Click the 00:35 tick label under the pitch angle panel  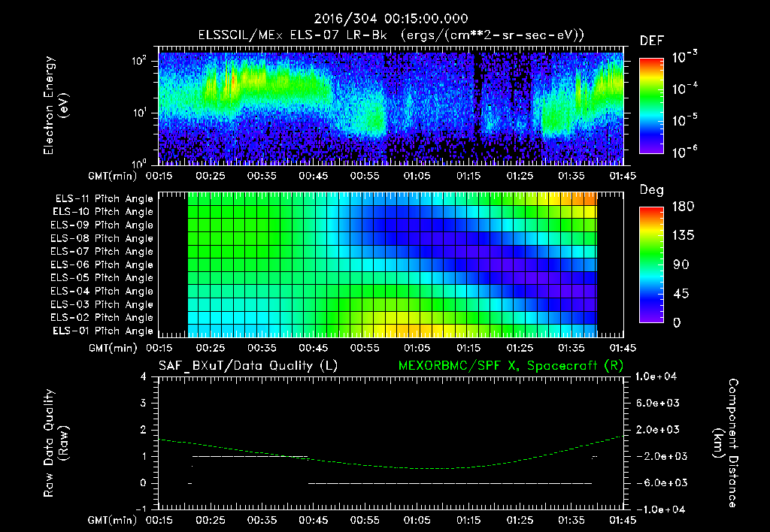coord(262,348)
